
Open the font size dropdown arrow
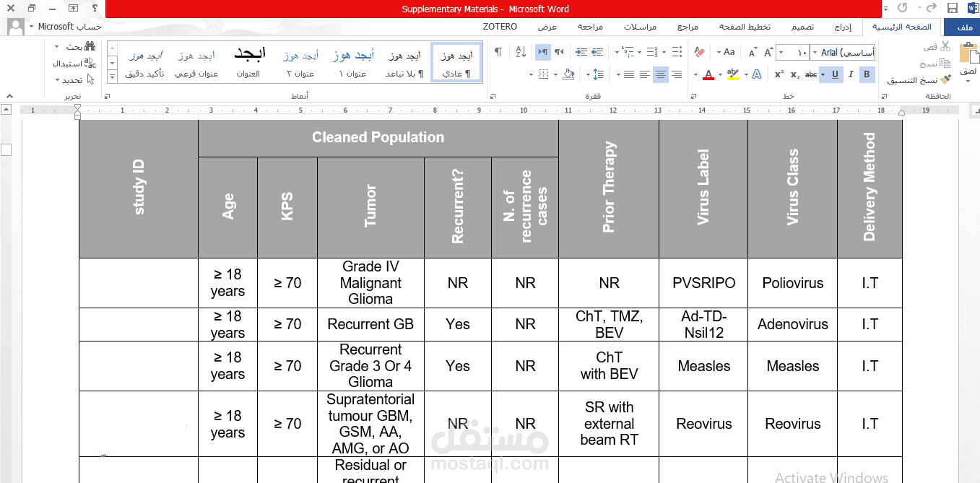tap(780, 53)
